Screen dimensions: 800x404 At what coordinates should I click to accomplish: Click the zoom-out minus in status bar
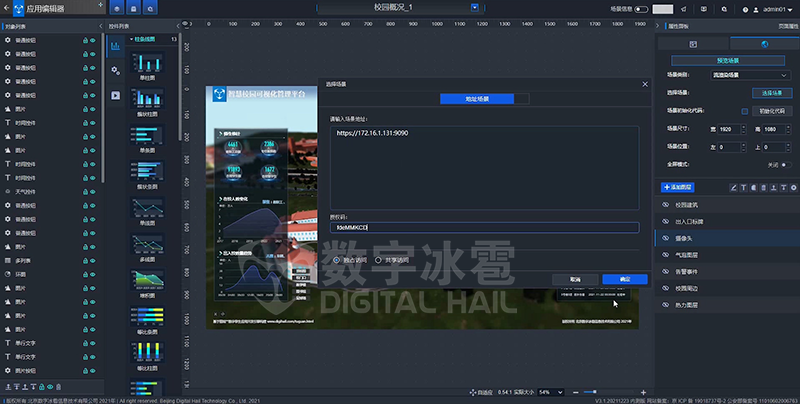tap(576, 392)
